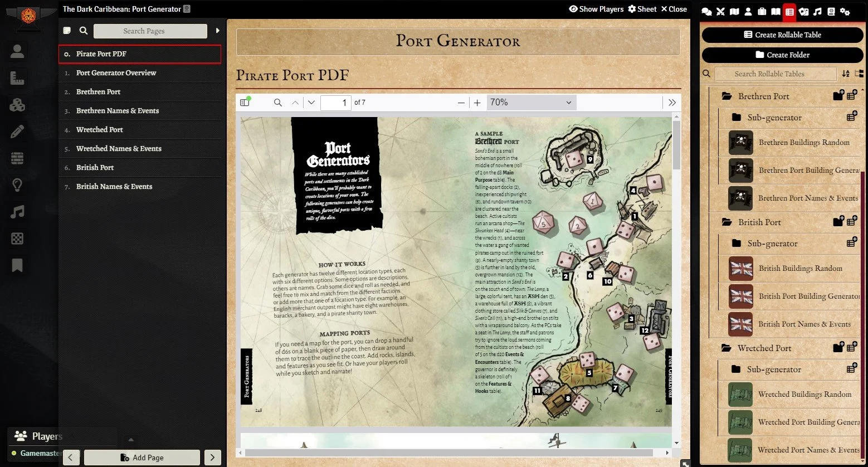Open the PDF viewer Tools double-chevron menu
The width and height of the screenshot is (868, 467).
(x=672, y=103)
